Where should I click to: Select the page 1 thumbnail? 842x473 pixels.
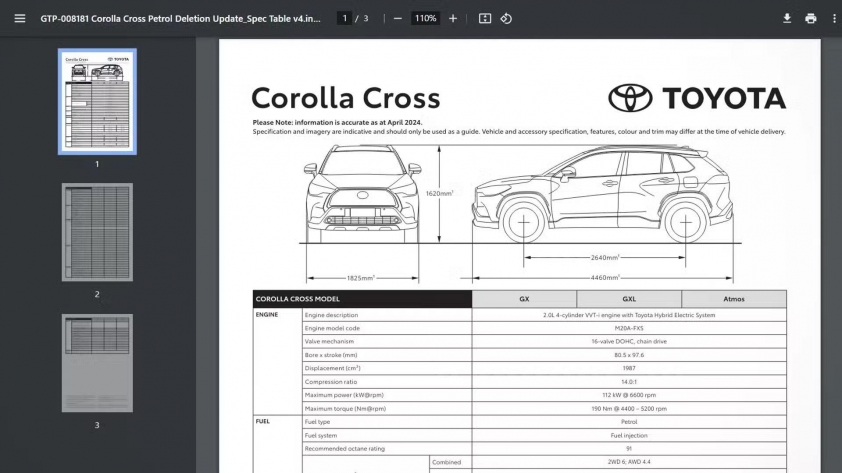tap(97, 101)
